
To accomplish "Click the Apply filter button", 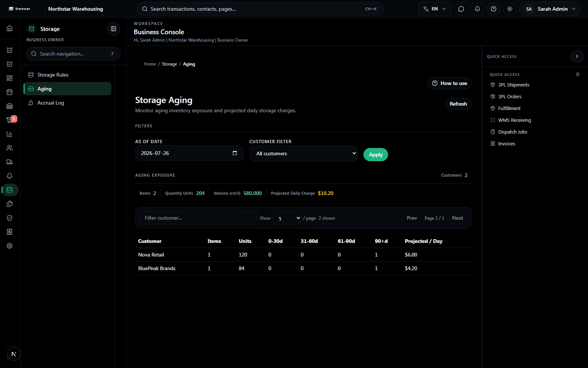I will point(376,155).
